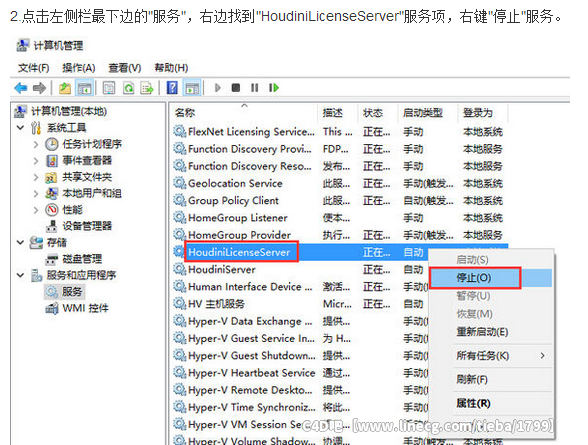Choose 重新启动(E) in the context menu
The image size is (588, 445).
482,332
